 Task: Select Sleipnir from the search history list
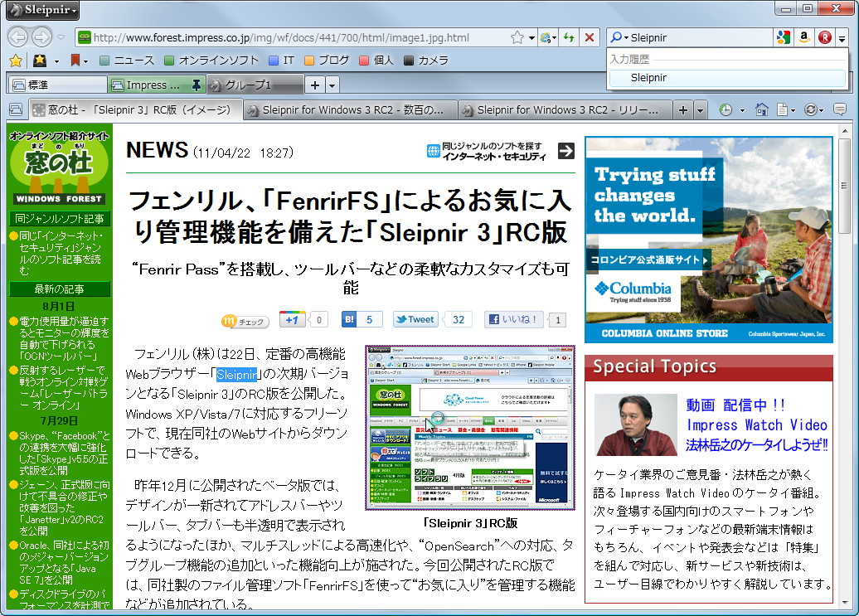coord(727,78)
